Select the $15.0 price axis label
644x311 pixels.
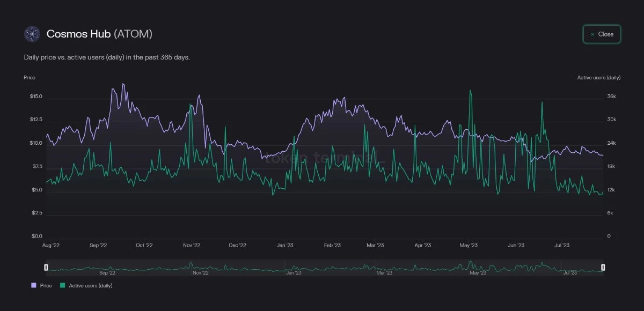click(36, 97)
